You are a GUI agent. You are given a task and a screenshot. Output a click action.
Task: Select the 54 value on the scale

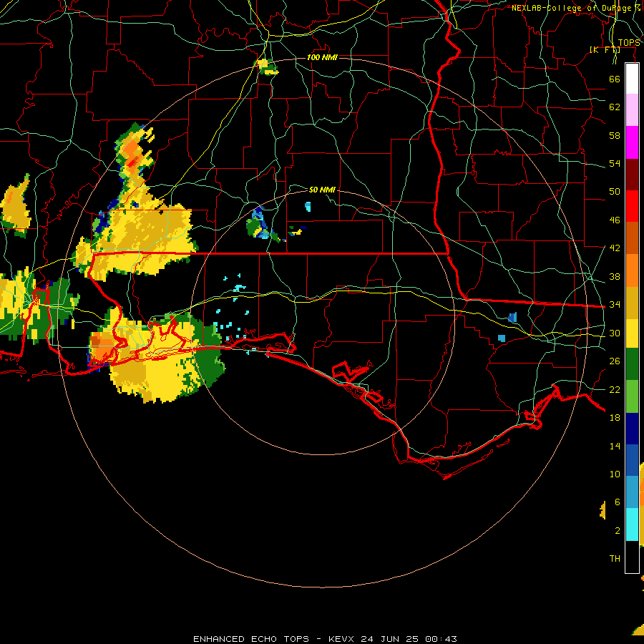[x=615, y=163]
